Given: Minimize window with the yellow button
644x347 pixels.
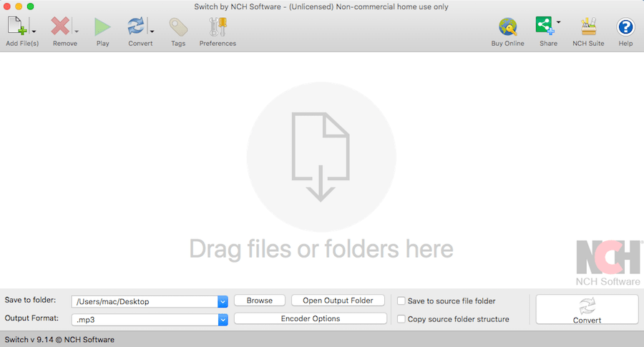Looking at the screenshot, I should click(19, 6).
